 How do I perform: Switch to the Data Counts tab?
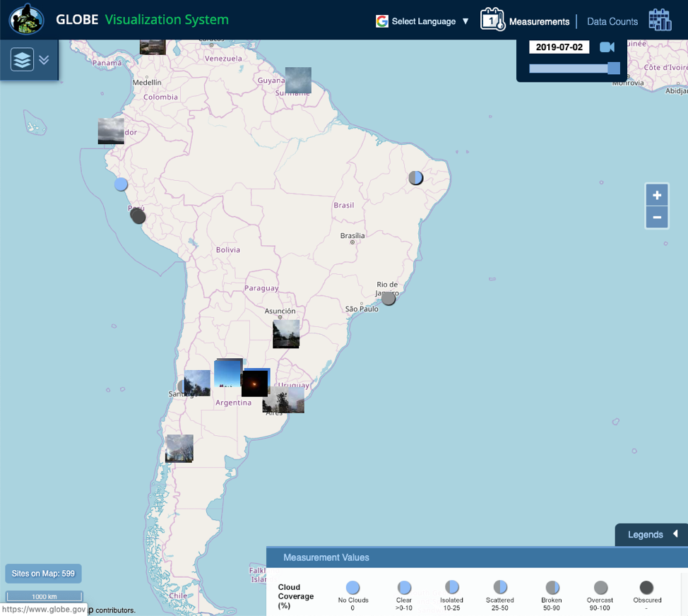(612, 21)
